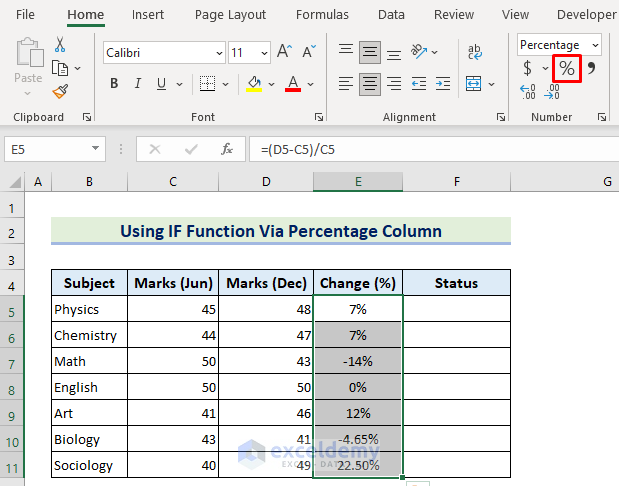Click the Cut scissors icon
Viewport: 619px width, 486px height.
point(60,45)
